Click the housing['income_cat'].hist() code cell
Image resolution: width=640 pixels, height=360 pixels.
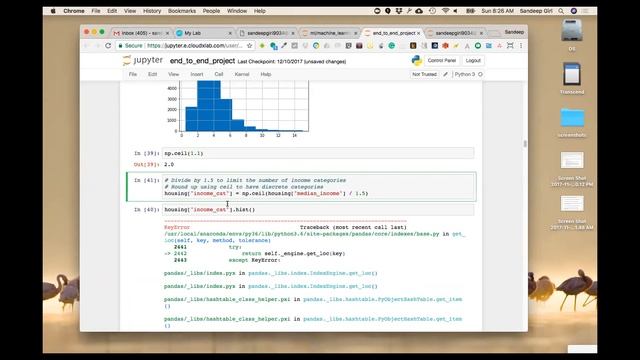(318, 210)
